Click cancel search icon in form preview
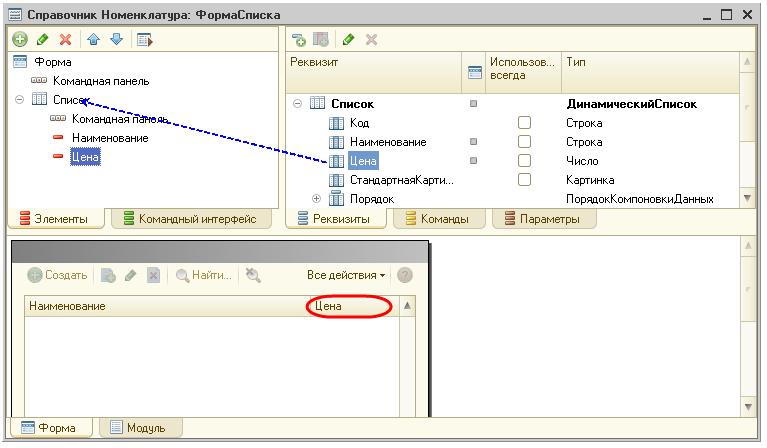Screen dimensions: 767x448 coord(253,275)
